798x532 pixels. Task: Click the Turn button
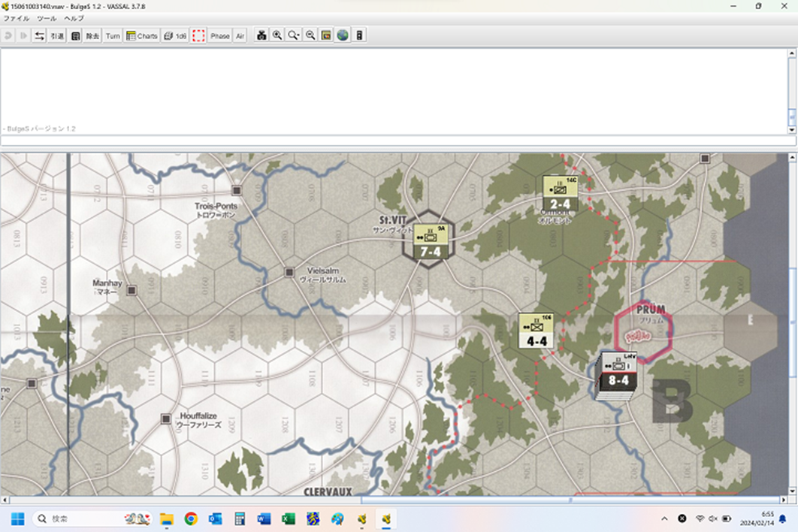[113, 35]
